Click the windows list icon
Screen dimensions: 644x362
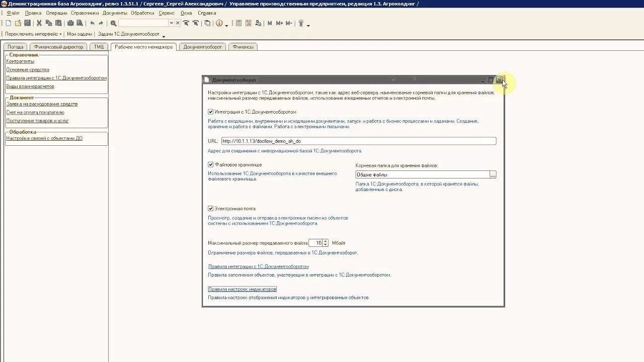(x=207, y=23)
